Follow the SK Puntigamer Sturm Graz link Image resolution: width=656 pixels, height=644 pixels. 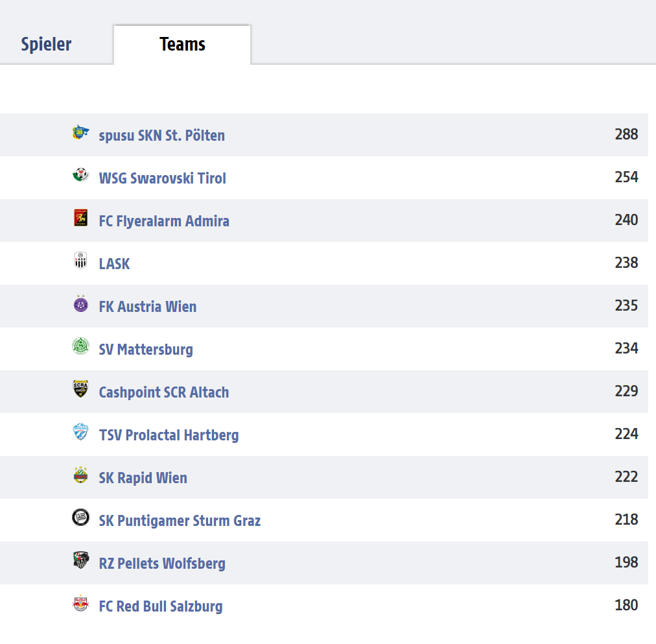(180, 521)
